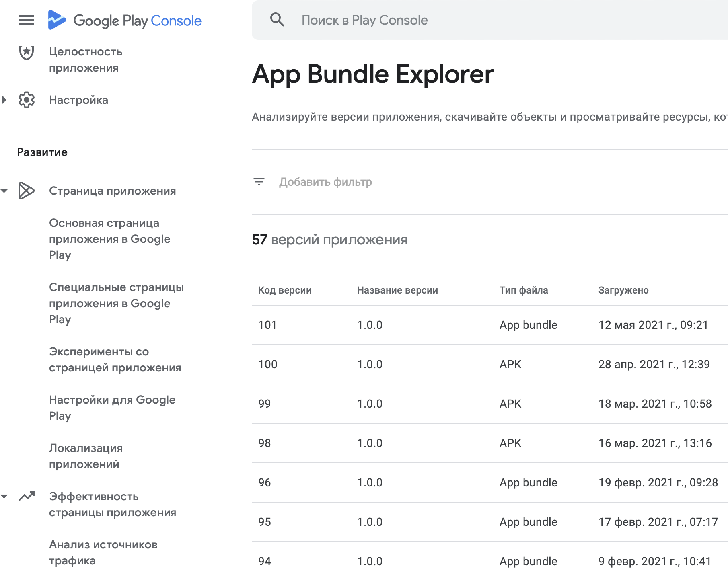The image size is (728, 587).
Task: Open Локализация приложений menu item
Action: (86, 456)
